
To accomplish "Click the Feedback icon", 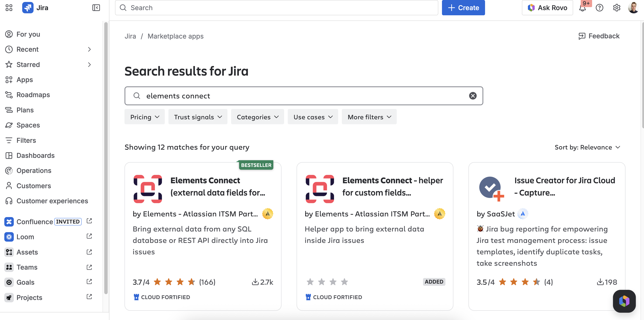I will coord(582,36).
